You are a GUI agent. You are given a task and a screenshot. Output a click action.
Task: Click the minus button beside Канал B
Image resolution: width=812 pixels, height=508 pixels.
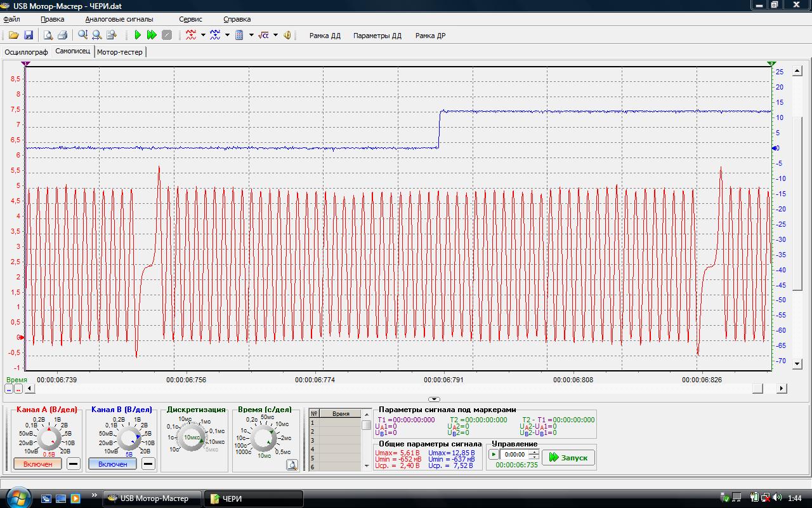[x=148, y=464]
